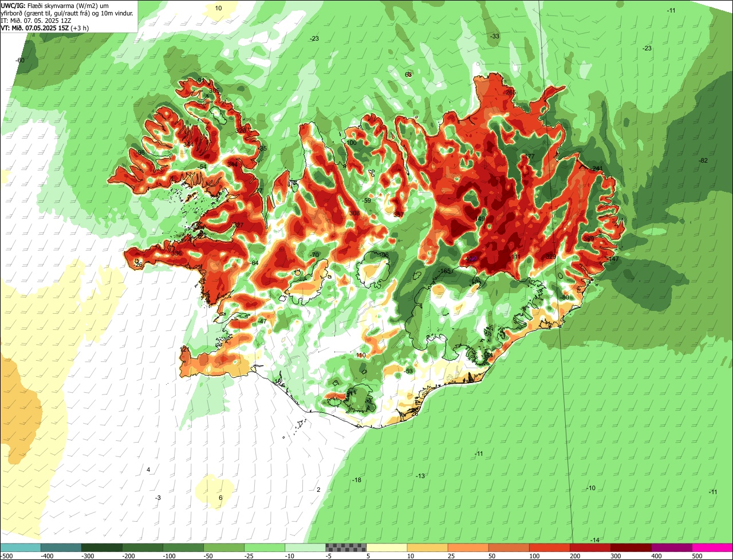Click the -500 to -400 light teal legend swatch

[21, 547]
